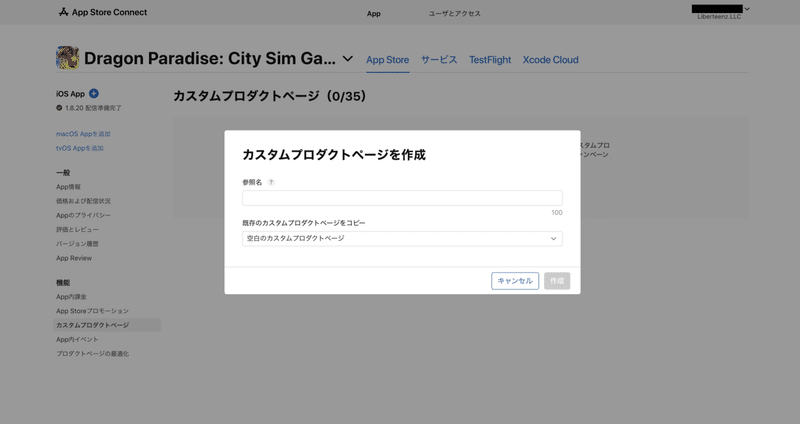Click the カスタムプロダクトページ (0/35) heading

269,96
